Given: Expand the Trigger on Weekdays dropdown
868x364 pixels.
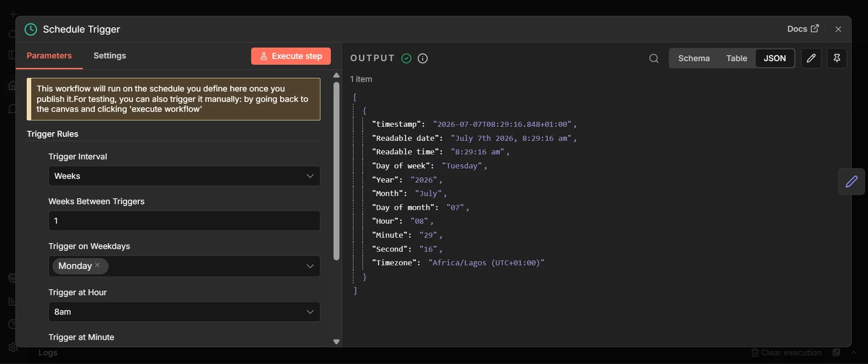Looking at the screenshot, I should (x=310, y=266).
